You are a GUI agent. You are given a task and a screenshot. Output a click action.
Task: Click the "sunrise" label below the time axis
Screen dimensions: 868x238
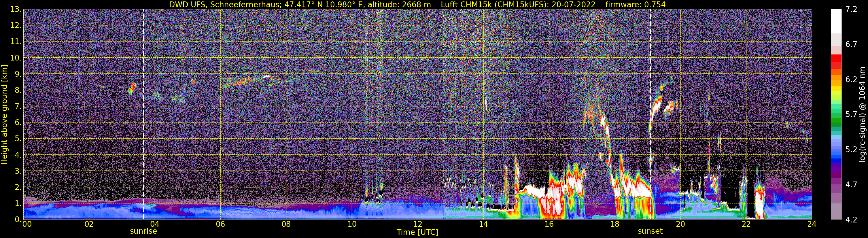point(143,231)
